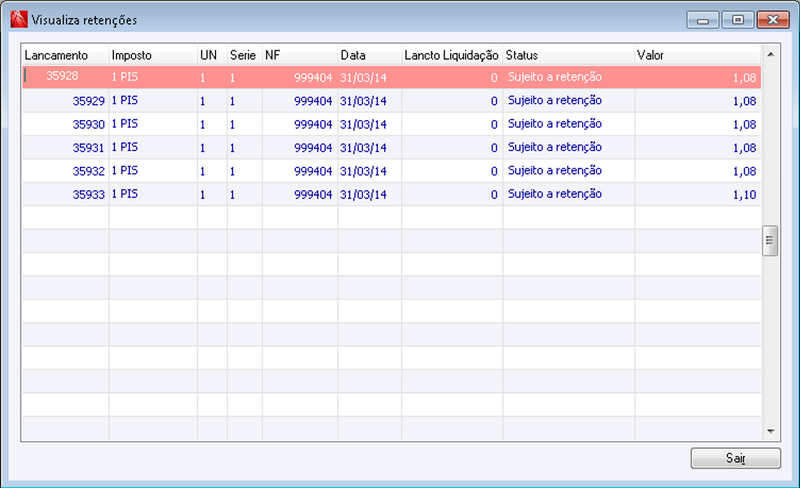This screenshot has height=488, width=800.
Task: Select the row with lancamento 35931
Action: [391, 148]
